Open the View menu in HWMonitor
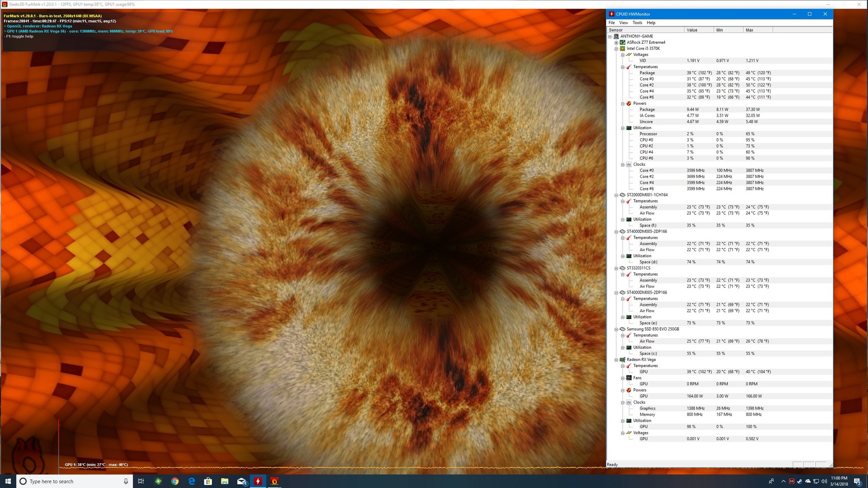Viewport: 868px width, 488px height. pos(623,23)
